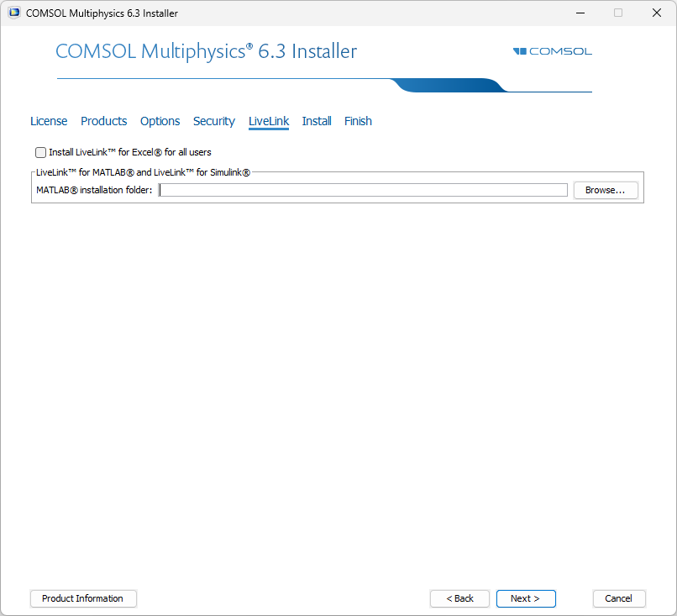Select the LiveLink step tab

coord(269,121)
